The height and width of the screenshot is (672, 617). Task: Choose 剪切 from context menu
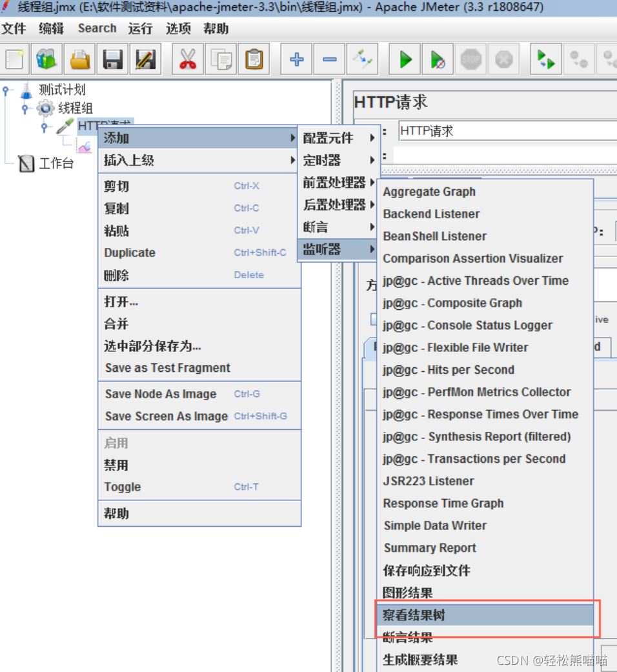tap(199, 186)
